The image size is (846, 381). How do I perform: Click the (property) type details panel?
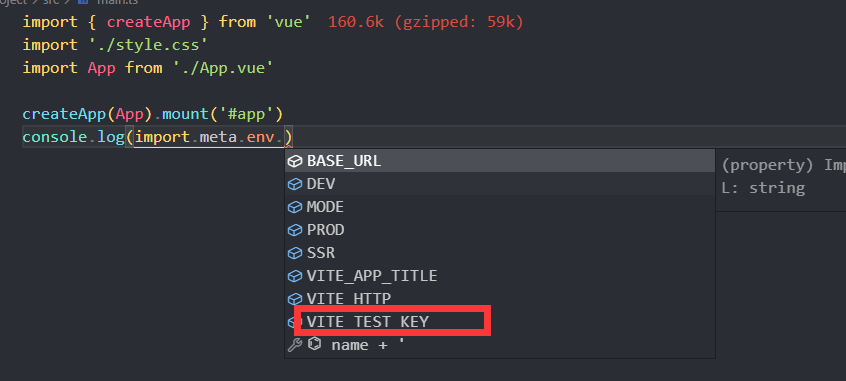pyautogui.click(x=781, y=177)
